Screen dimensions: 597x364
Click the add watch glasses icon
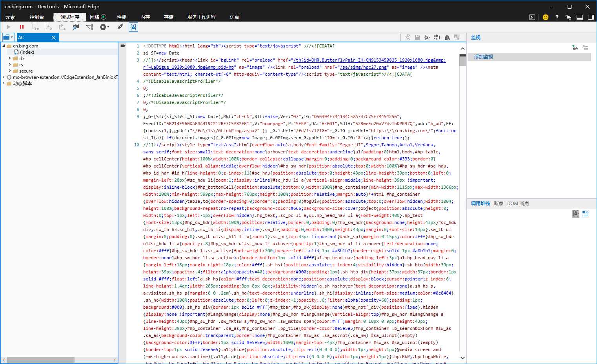[575, 47]
